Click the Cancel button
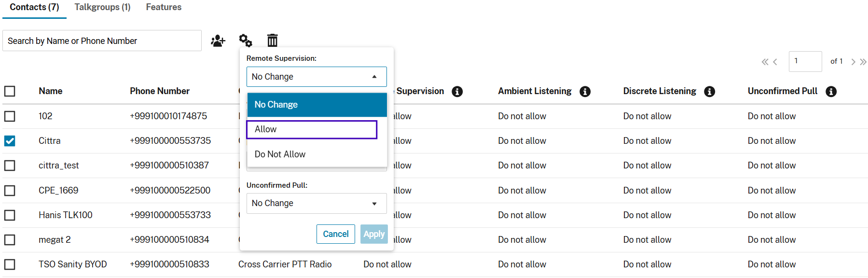868x278 pixels. (x=336, y=234)
